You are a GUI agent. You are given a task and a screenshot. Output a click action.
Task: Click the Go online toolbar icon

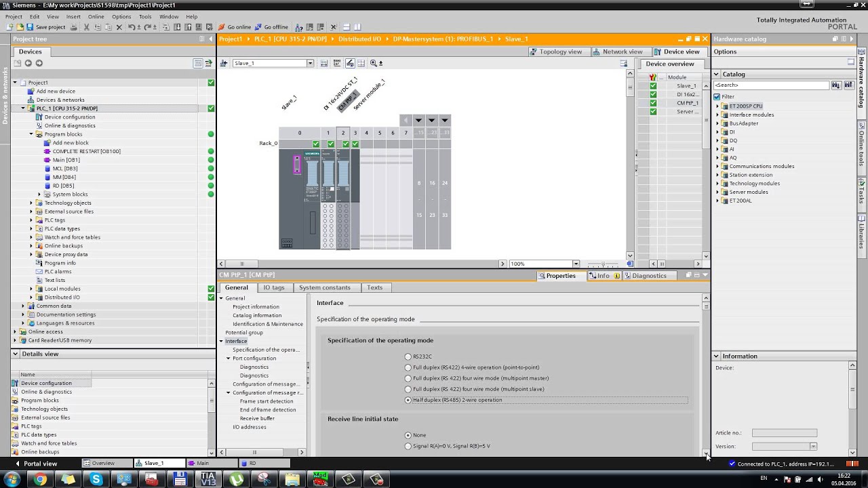tap(222, 27)
